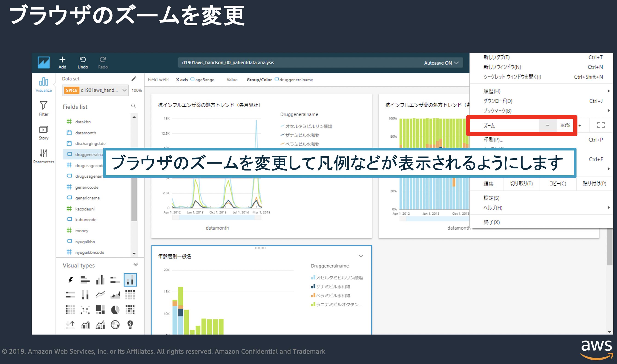Select the horizontal bar chart visual type
This screenshot has height=364, width=617.
pyautogui.click(x=85, y=280)
